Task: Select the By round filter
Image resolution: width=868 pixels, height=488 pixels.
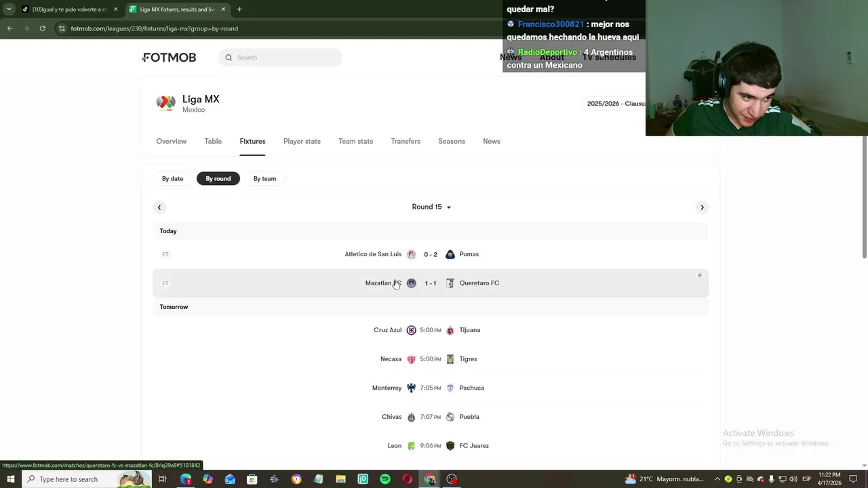Action: (218, 179)
